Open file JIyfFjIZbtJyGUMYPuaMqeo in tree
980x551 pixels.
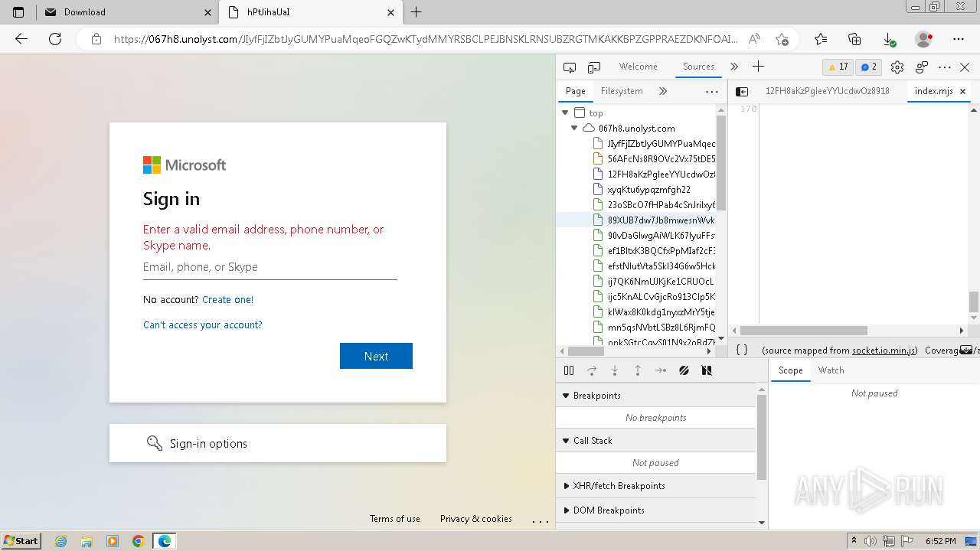[655, 144]
